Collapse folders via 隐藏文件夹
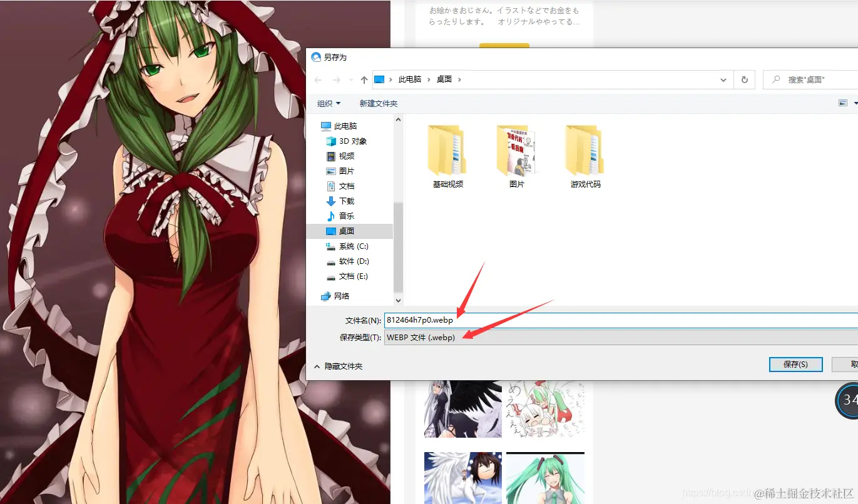The width and height of the screenshot is (858, 504). [339, 366]
